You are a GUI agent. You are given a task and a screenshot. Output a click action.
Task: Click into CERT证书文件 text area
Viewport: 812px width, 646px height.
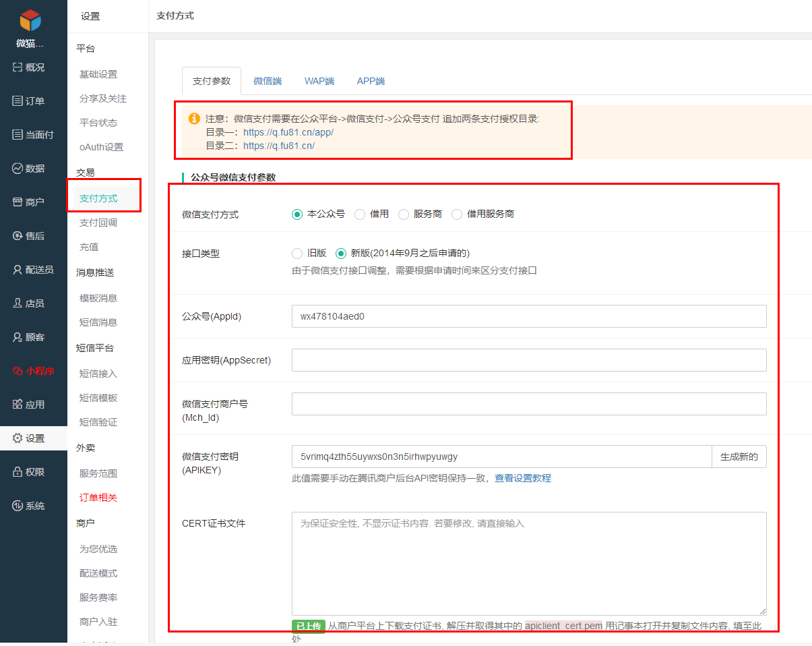pyautogui.click(x=529, y=564)
